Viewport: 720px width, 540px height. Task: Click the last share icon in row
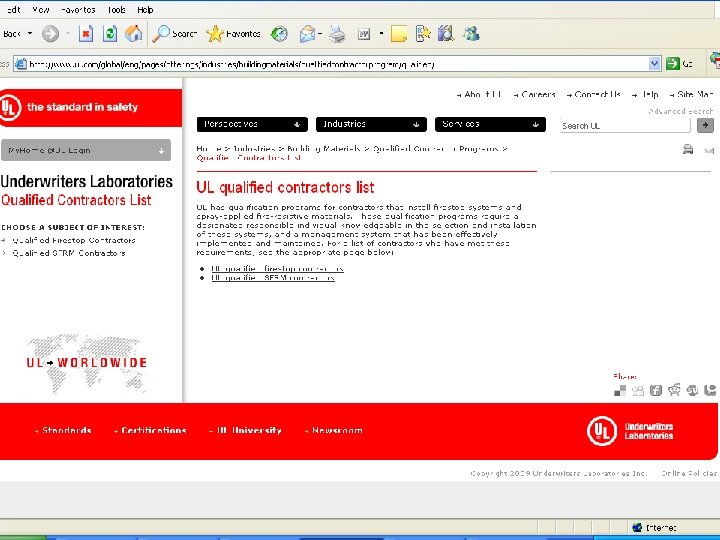710,390
